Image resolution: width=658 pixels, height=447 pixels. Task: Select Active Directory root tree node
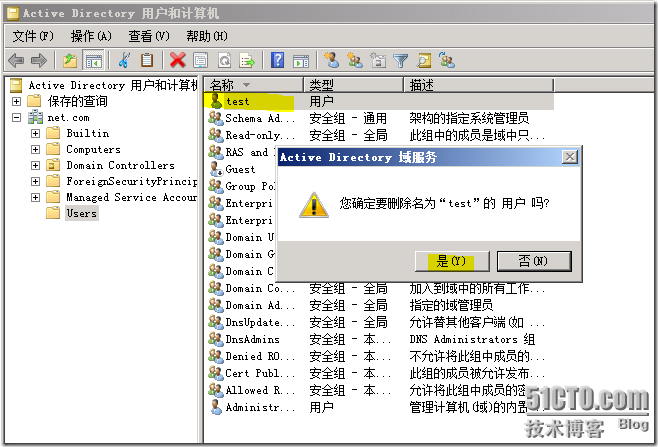112,85
